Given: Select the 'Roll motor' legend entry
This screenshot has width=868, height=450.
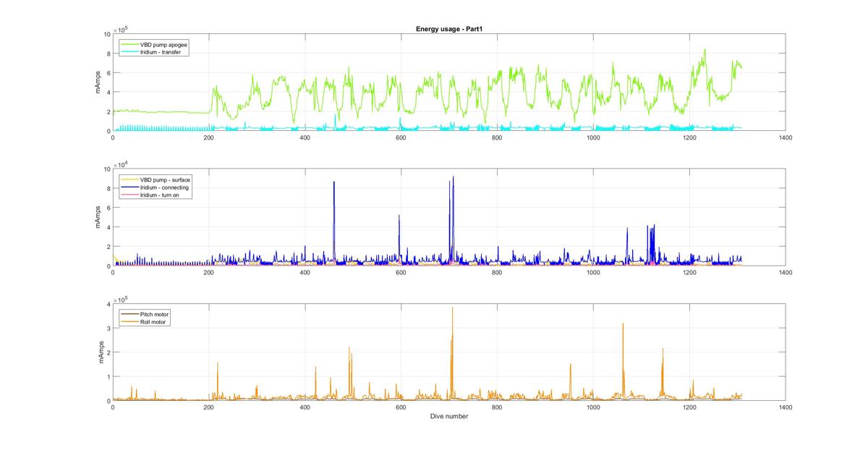Looking at the screenshot, I should click(x=153, y=322).
